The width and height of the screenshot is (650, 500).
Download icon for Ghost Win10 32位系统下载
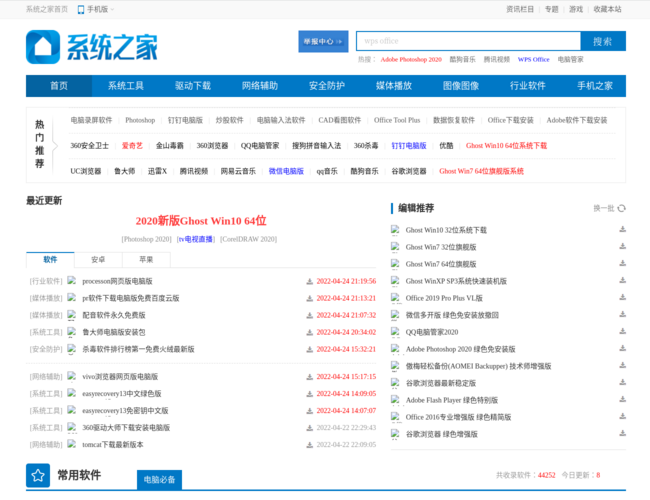pos(622,229)
